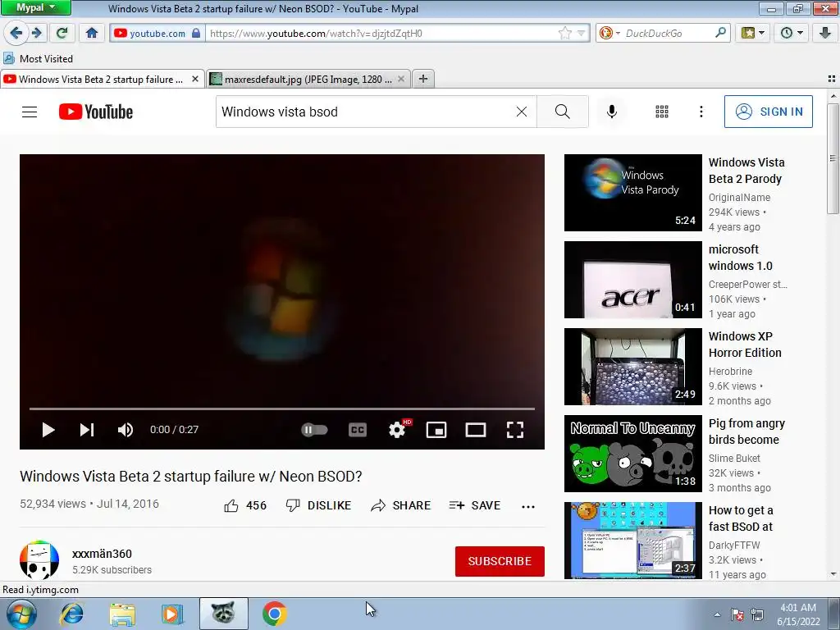840x630 pixels.
Task: Skip to the next video
Action: (x=87, y=430)
